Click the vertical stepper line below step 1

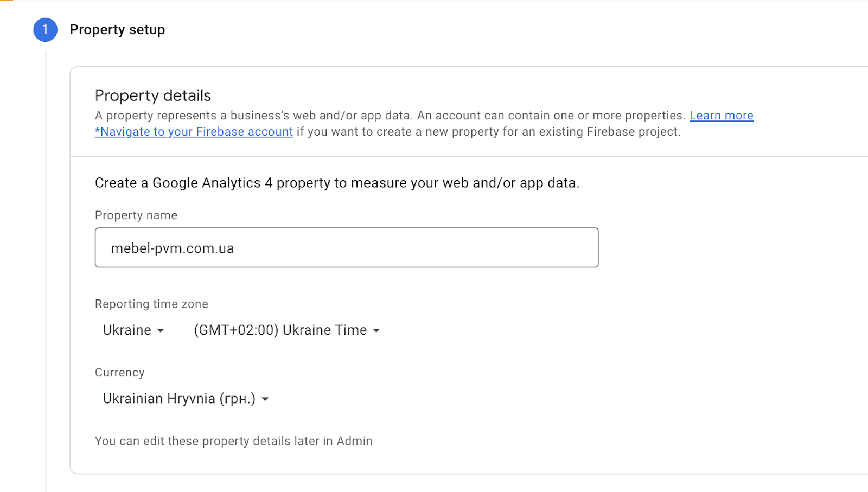click(x=46, y=271)
